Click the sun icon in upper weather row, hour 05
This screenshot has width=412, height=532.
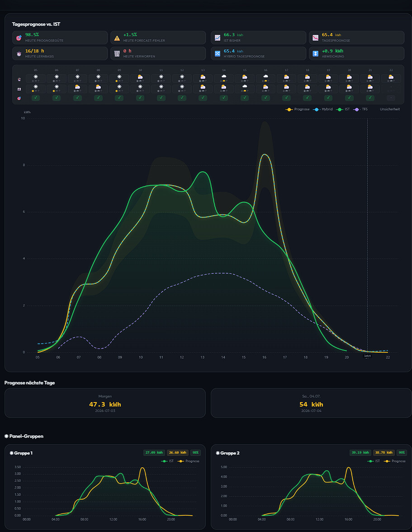point(36,77)
